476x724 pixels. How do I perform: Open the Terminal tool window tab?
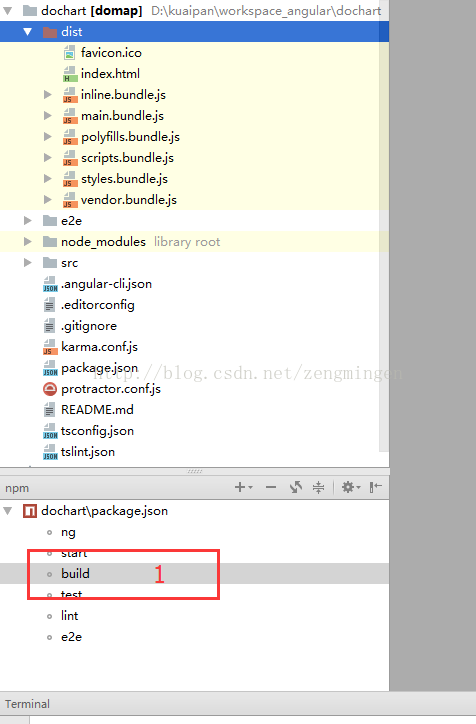27,704
